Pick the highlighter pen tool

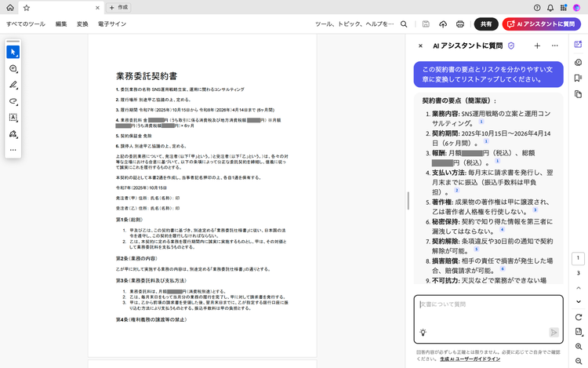pos(13,85)
